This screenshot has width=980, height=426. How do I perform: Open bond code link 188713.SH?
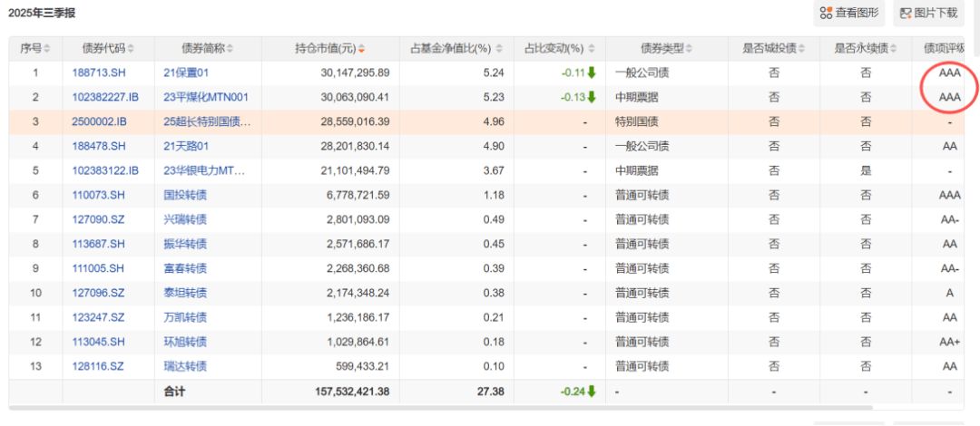98,73
